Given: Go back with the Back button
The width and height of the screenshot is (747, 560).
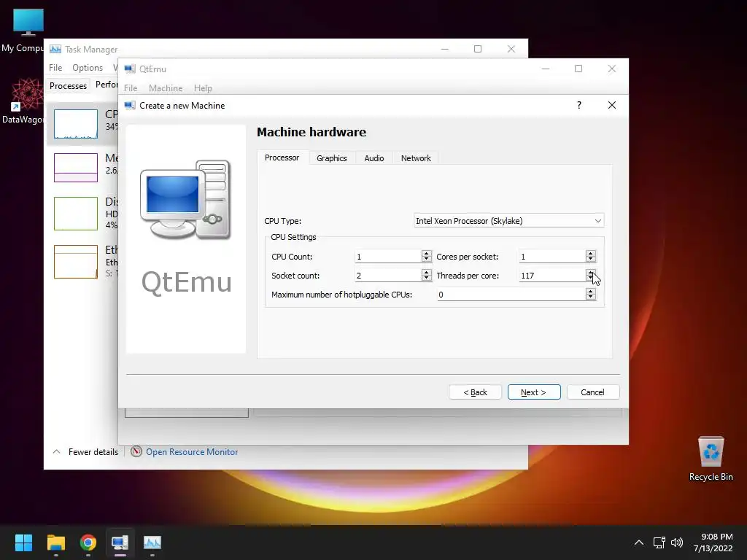Looking at the screenshot, I should [x=475, y=392].
